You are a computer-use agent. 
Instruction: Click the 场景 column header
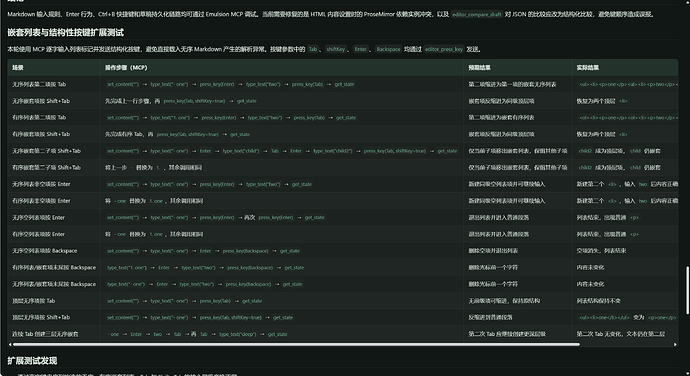pyautogui.click(x=18, y=68)
